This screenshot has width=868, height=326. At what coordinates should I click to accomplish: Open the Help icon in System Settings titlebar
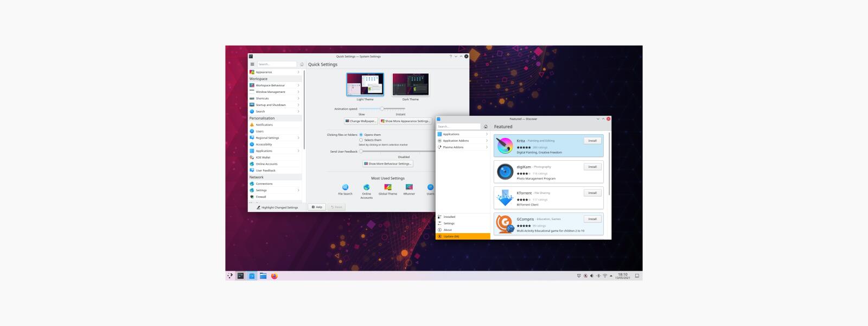[450, 57]
